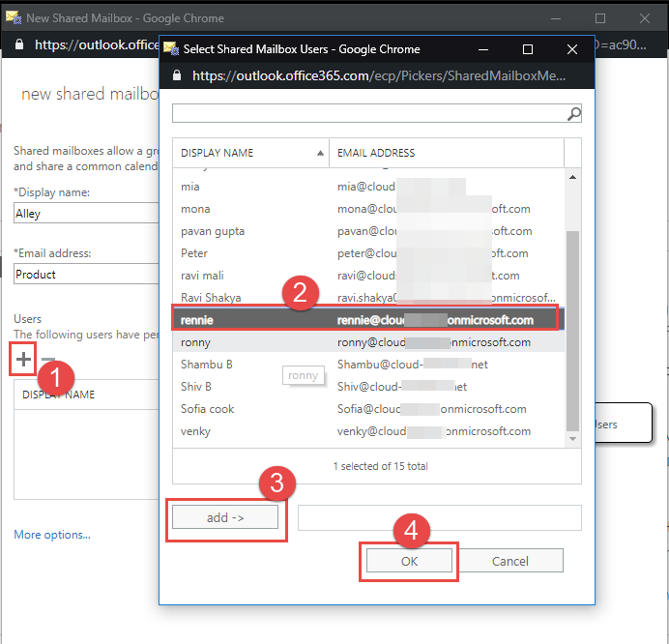Select the mona user row
Viewport: 669px width, 644px height.
pos(368,209)
